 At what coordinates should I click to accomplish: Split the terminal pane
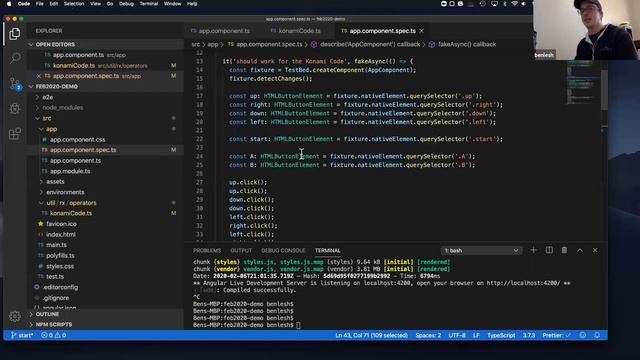(x=549, y=250)
